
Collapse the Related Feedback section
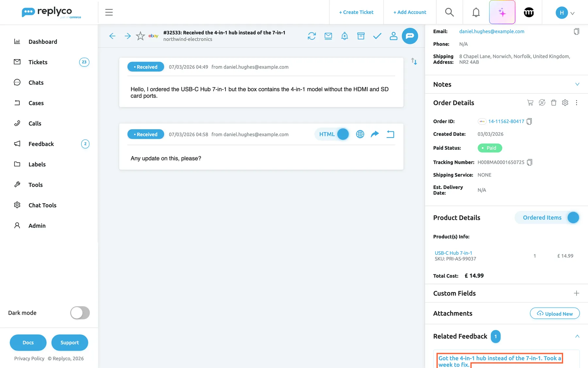pyautogui.click(x=577, y=336)
